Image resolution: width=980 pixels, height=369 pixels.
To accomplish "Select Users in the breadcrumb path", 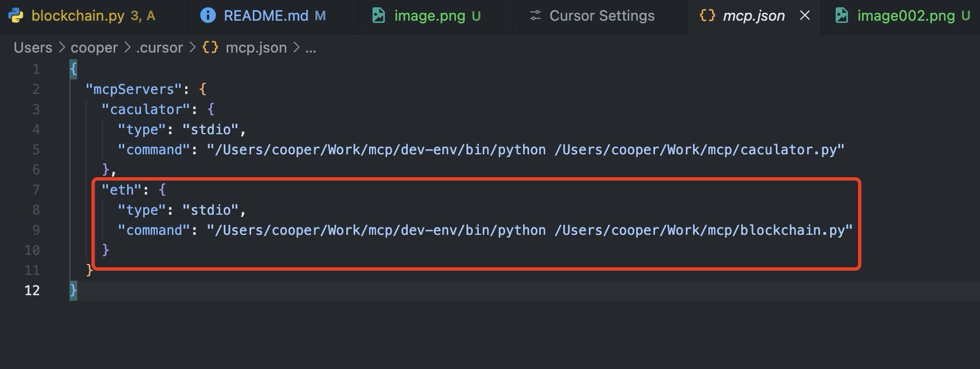I will pyautogui.click(x=33, y=48).
